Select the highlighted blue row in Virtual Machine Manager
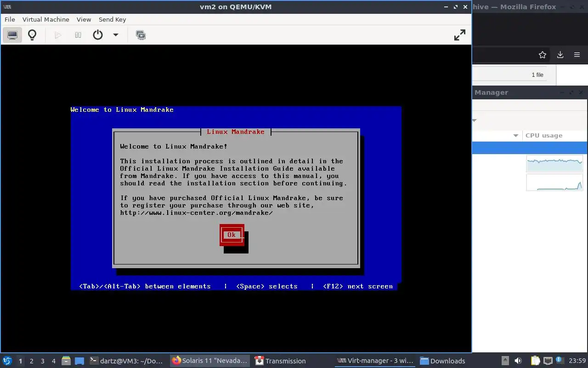 pos(530,148)
